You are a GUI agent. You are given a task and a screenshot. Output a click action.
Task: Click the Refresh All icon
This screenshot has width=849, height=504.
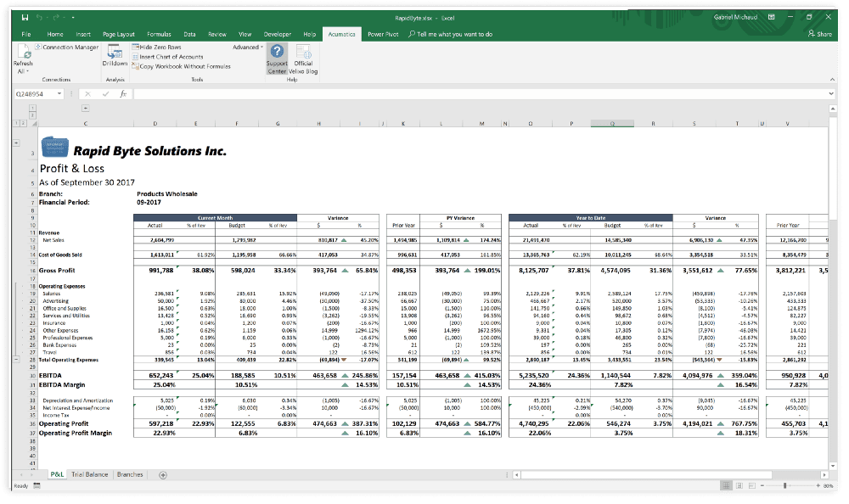click(23, 52)
